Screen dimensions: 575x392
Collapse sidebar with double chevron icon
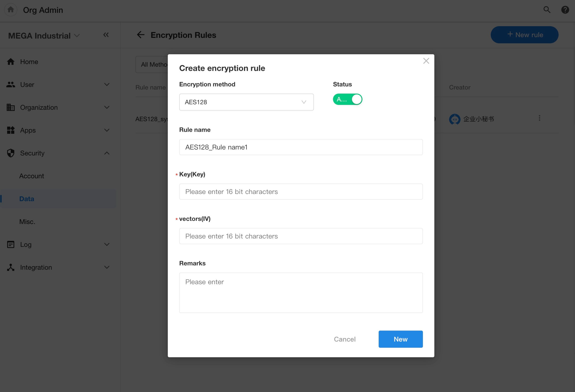tap(106, 35)
